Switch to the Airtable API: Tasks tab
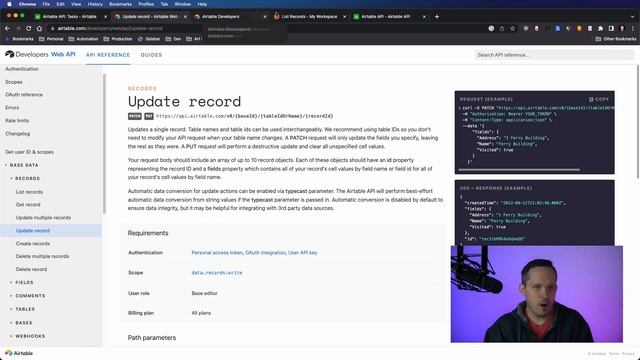Image resolution: width=640 pixels, height=360 pixels. click(69, 17)
